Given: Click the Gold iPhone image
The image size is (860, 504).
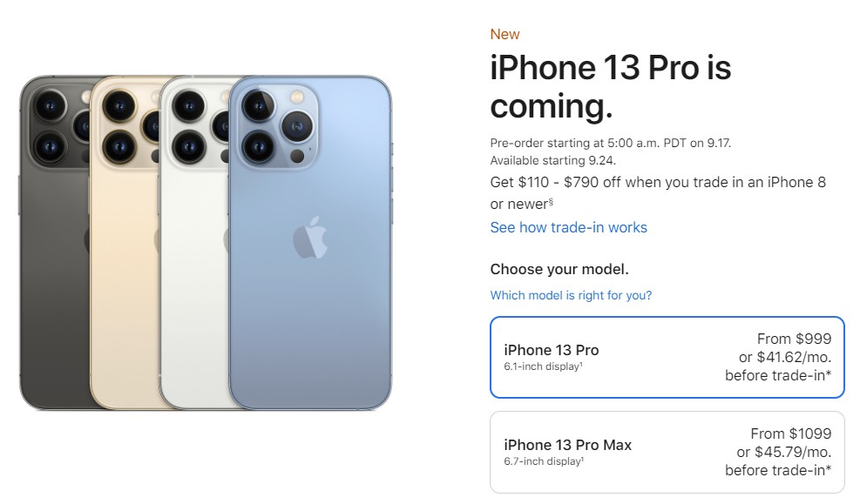Looking at the screenshot, I should 125,243.
